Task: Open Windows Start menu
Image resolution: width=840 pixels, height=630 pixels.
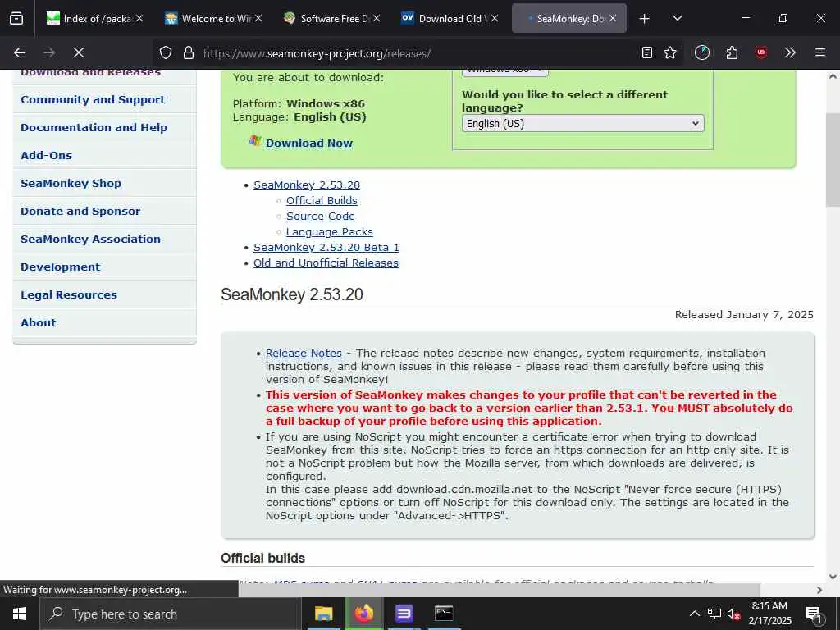Action: pos(20,614)
